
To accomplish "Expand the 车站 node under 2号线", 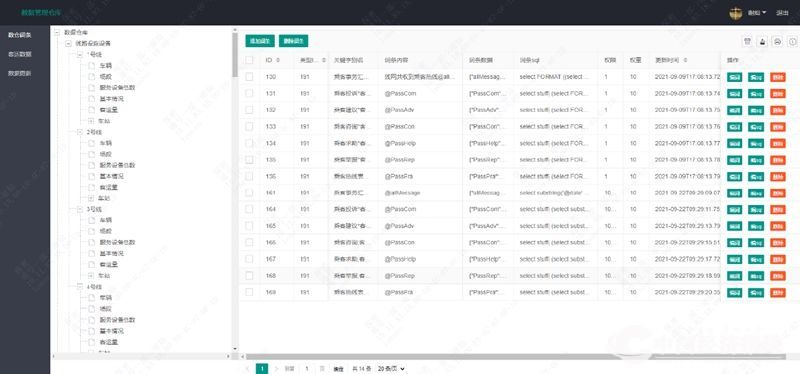I will [91, 198].
